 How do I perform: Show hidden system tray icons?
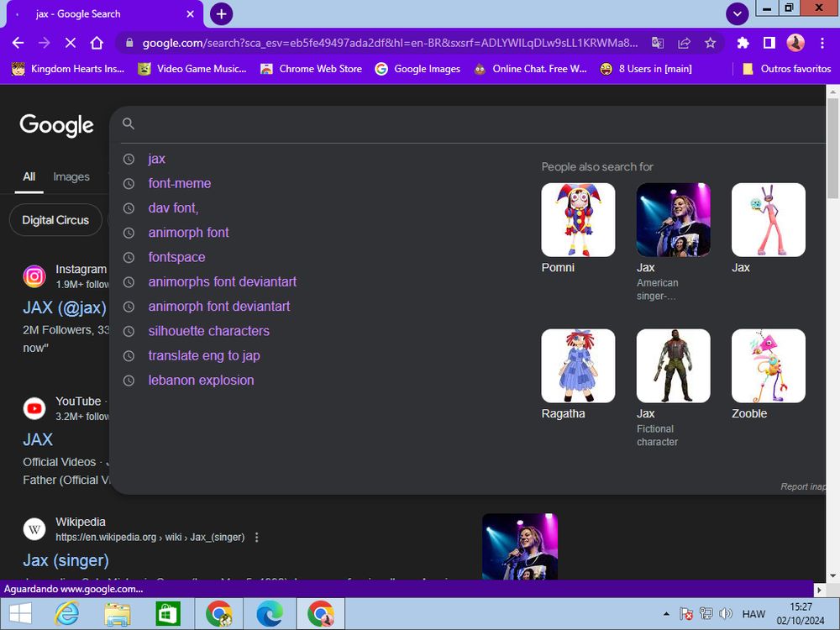[x=666, y=614]
